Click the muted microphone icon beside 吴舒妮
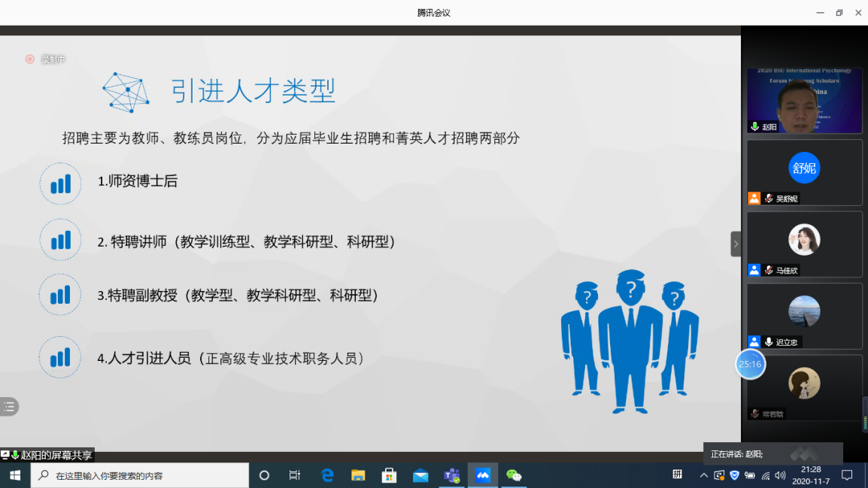The width and height of the screenshot is (868, 488). (x=769, y=199)
